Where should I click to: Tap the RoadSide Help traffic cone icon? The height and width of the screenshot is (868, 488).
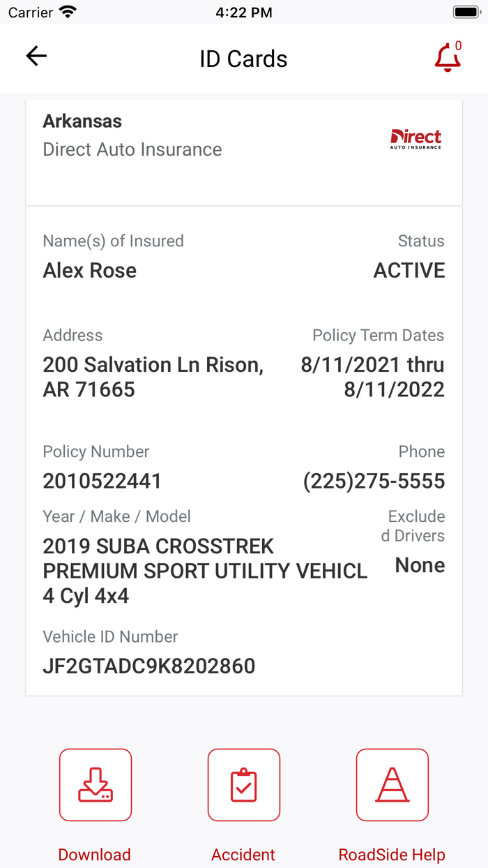[x=392, y=784]
